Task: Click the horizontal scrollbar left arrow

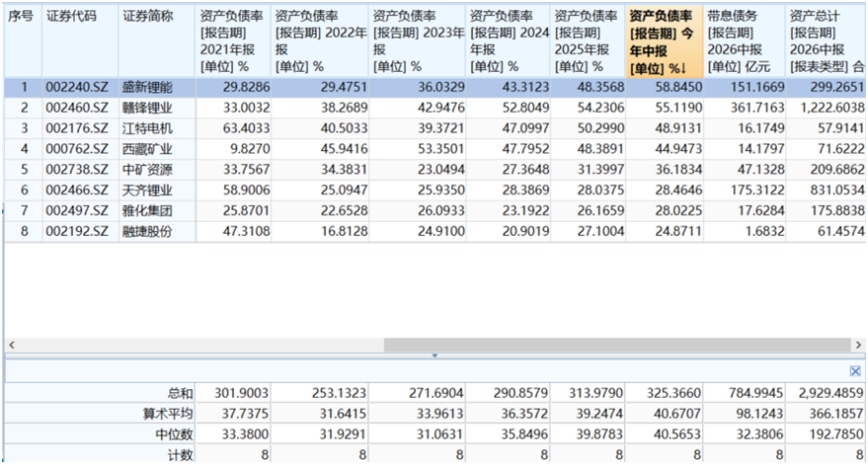Action: pyautogui.click(x=12, y=345)
